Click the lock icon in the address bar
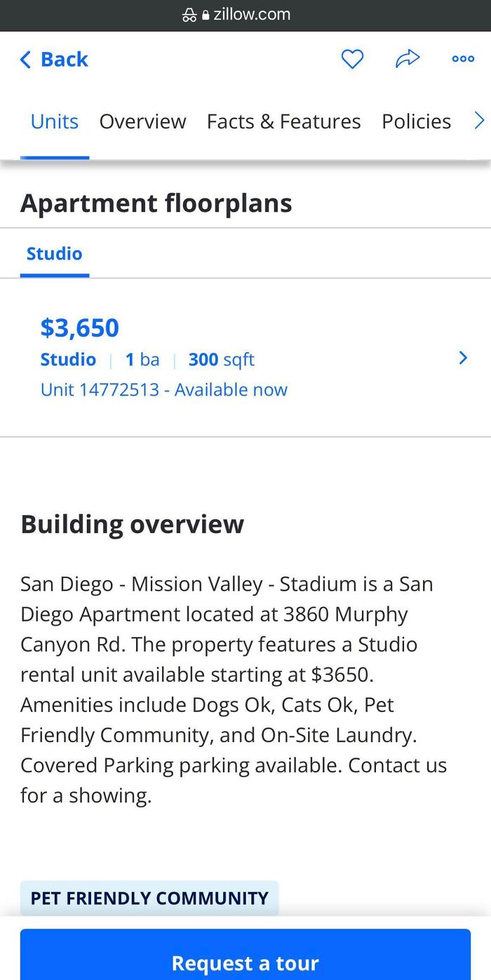The image size is (491, 980). [205, 14]
